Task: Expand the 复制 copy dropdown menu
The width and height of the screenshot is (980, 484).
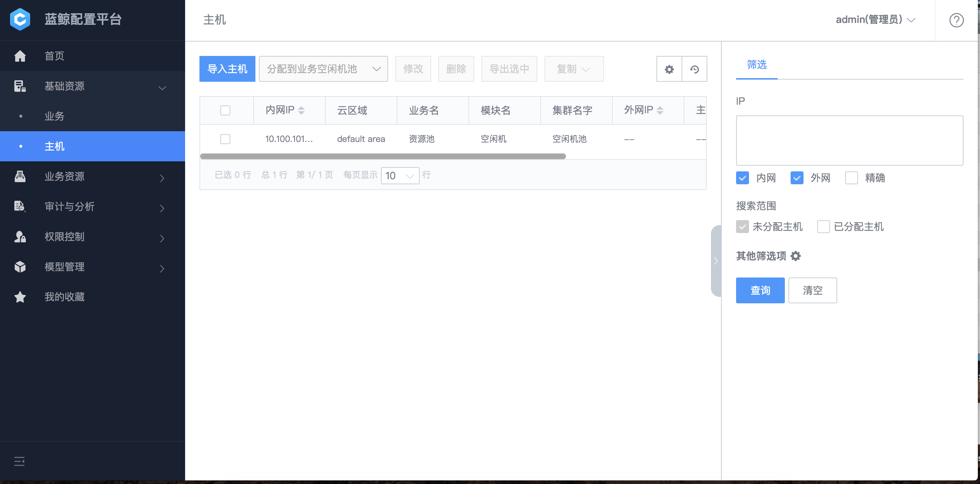Action: (x=586, y=69)
